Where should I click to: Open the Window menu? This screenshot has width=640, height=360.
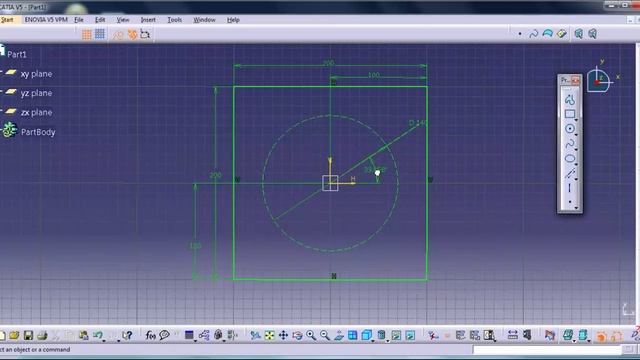204,20
